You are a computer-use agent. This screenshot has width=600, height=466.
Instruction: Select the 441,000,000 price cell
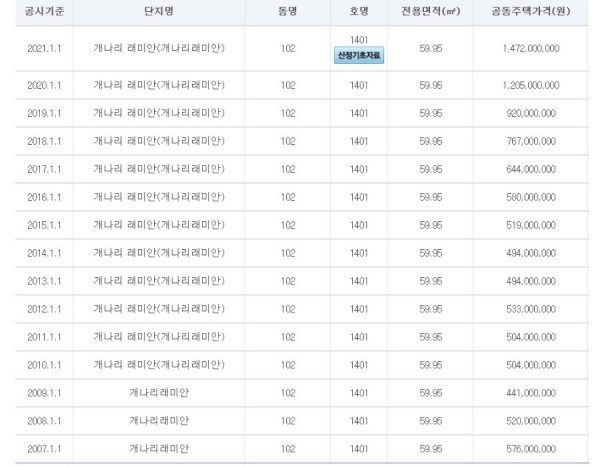(x=531, y=393)
